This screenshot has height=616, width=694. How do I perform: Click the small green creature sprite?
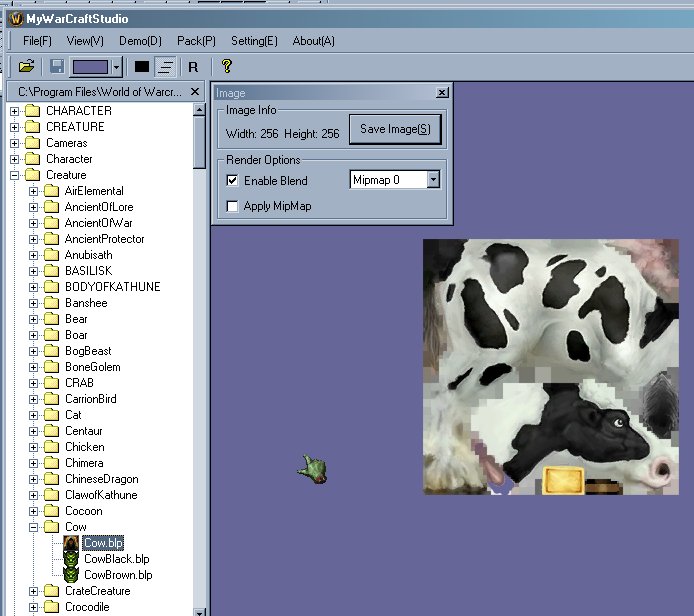[312, 469]
